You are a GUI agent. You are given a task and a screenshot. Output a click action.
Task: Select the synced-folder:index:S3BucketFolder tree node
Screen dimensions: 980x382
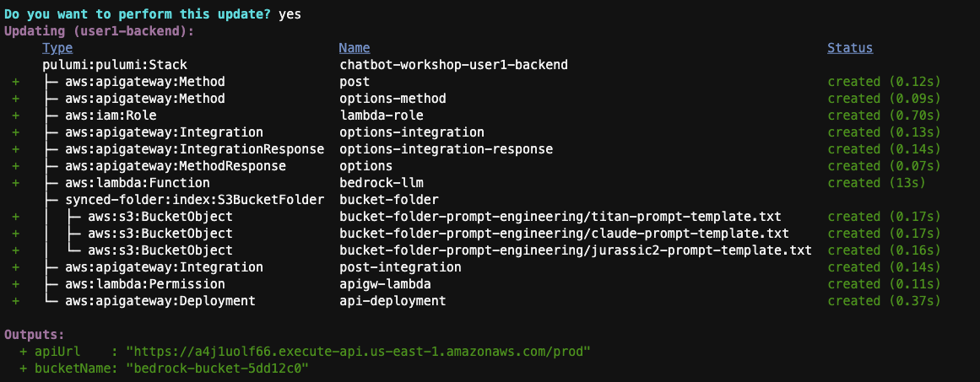tap(194, 200)
